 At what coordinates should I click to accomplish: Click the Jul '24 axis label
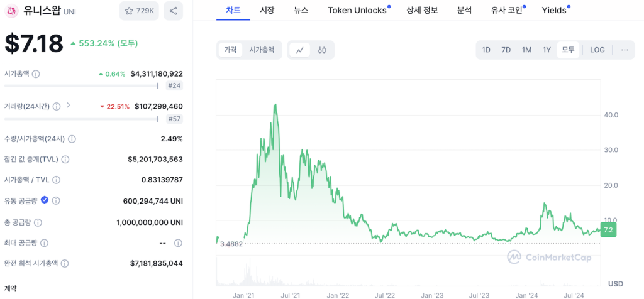[x=574, y=295]
